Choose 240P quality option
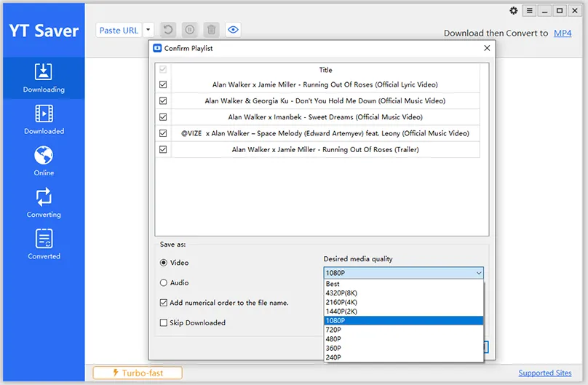Screen dimensions: 588x385 click(403, 357)
